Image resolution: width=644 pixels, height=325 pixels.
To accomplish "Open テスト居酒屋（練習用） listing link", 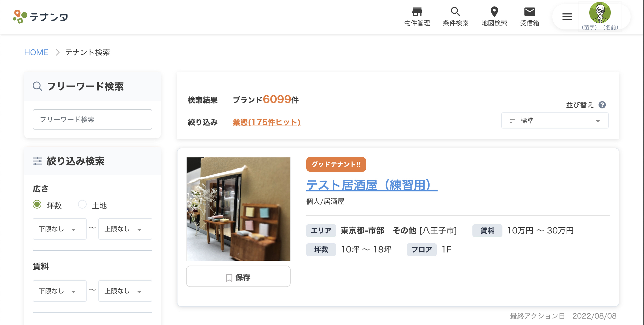I will [x=372, y=185].
